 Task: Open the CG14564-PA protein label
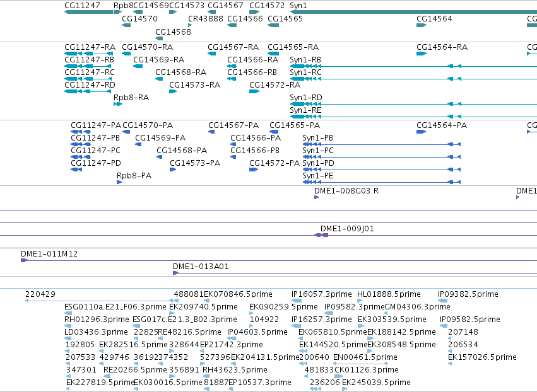[442, 125]
